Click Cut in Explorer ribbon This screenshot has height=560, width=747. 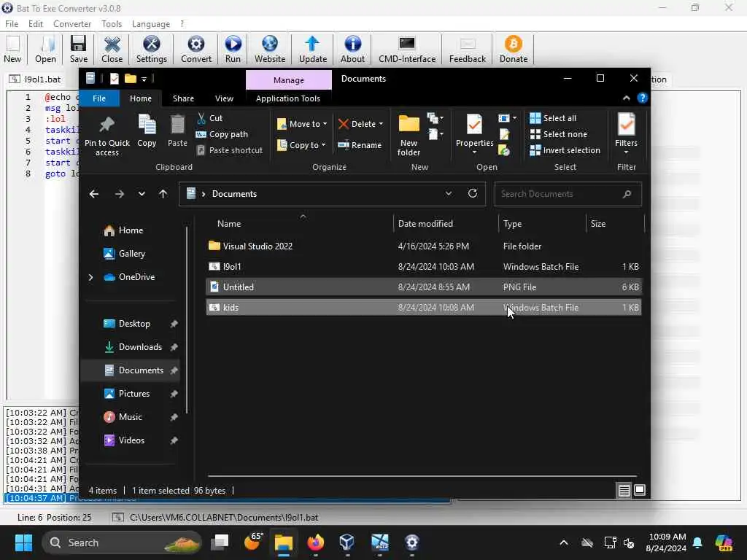pos(209,118)
